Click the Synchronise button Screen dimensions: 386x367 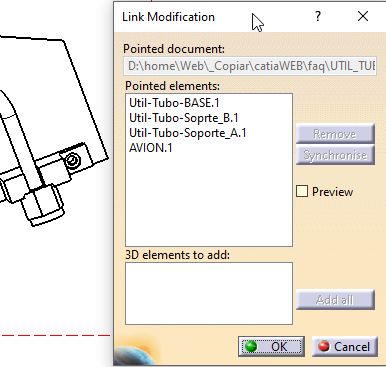(335, 155)
